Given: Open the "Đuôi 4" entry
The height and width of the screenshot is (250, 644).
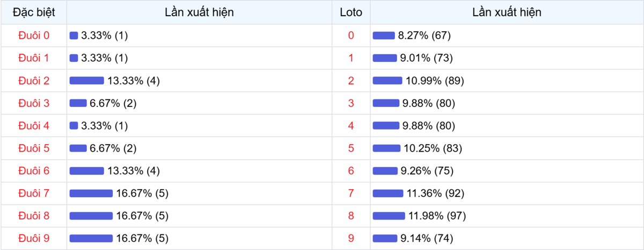Looking at the screenshot, I should (x=33, y=126).
